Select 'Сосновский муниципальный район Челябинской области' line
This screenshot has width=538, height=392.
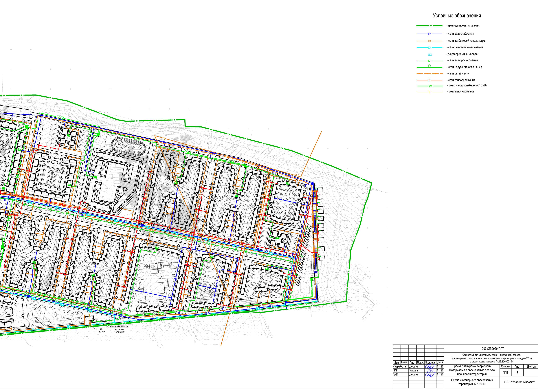coord(491,355)
